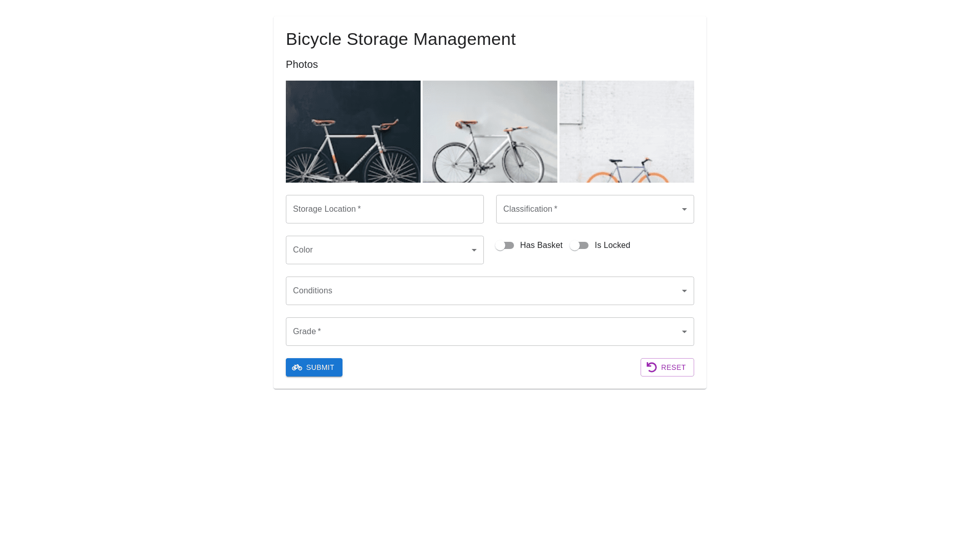Select the dark background bicycle photo
Viewport: 980px width, 551px height.
353,132
